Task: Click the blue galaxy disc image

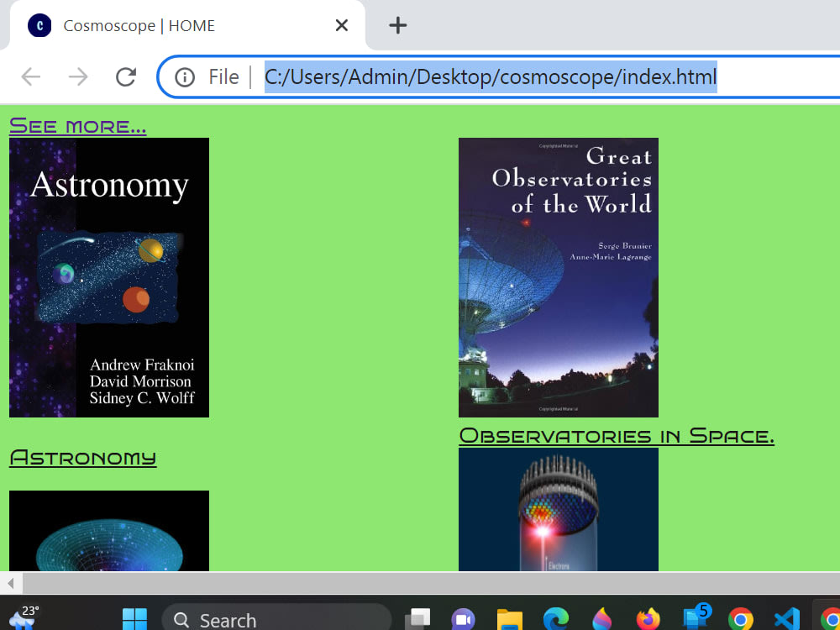Action: click(x=109, y=530)
